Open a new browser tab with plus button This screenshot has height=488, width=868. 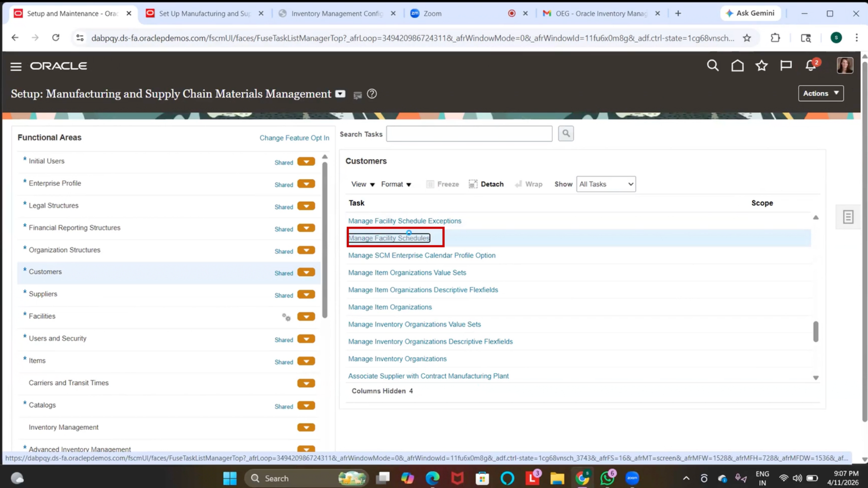(678, 14)
